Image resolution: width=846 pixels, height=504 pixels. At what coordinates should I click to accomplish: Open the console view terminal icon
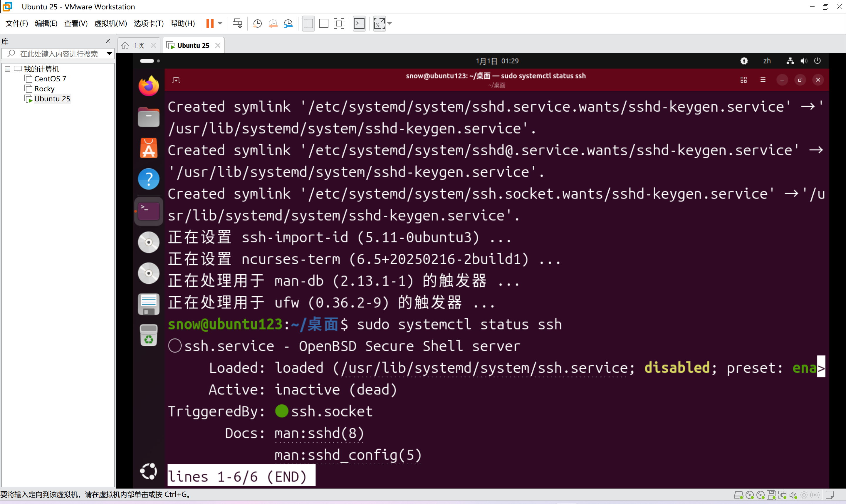[x=359, y=23]
